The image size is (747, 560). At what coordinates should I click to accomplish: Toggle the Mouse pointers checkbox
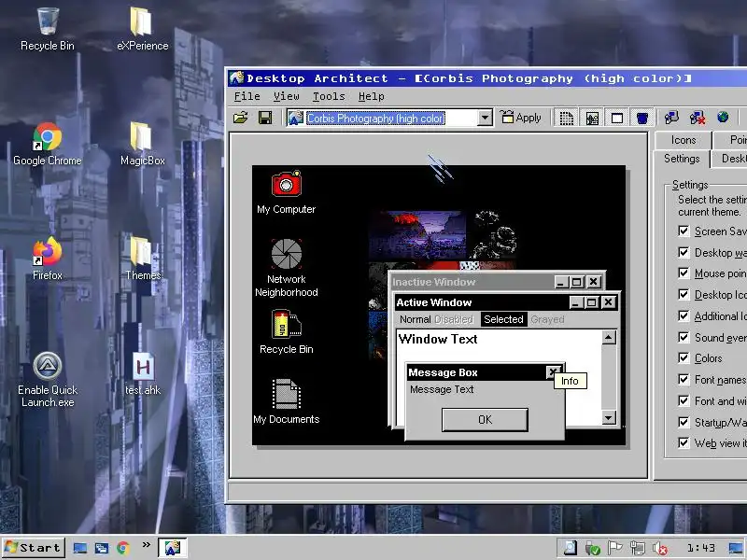coord(684,273)
